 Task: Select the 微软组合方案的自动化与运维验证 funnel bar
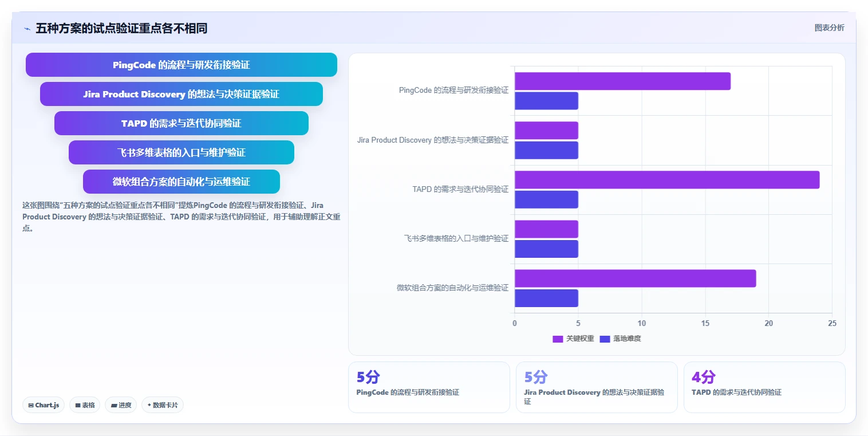(182, 182)
